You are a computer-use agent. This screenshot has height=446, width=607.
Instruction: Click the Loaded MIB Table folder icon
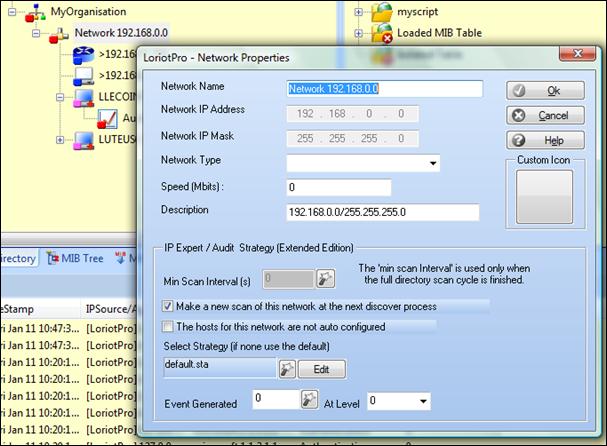coord(382,33)
